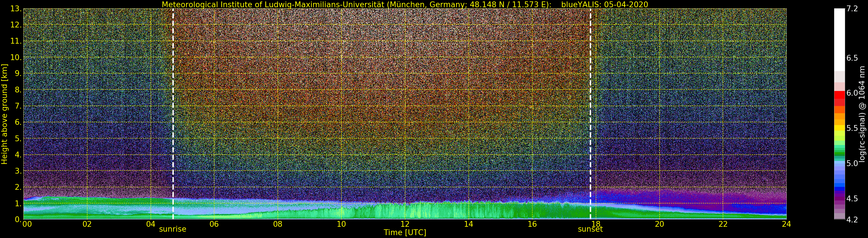Click the white top of the colorbar
The image size is (868, 238).
click(x=839, y=39)
